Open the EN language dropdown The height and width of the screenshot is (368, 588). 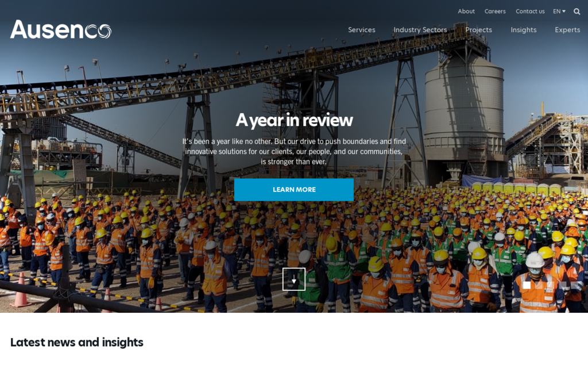558,11
